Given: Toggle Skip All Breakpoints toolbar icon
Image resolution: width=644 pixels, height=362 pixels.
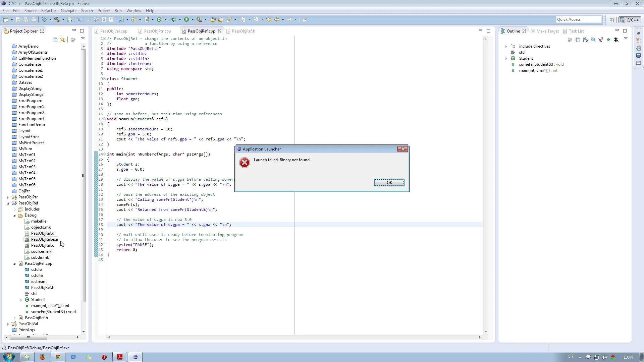Looking at the screenshot, I should pyautogui.click(x=79, y=19).
